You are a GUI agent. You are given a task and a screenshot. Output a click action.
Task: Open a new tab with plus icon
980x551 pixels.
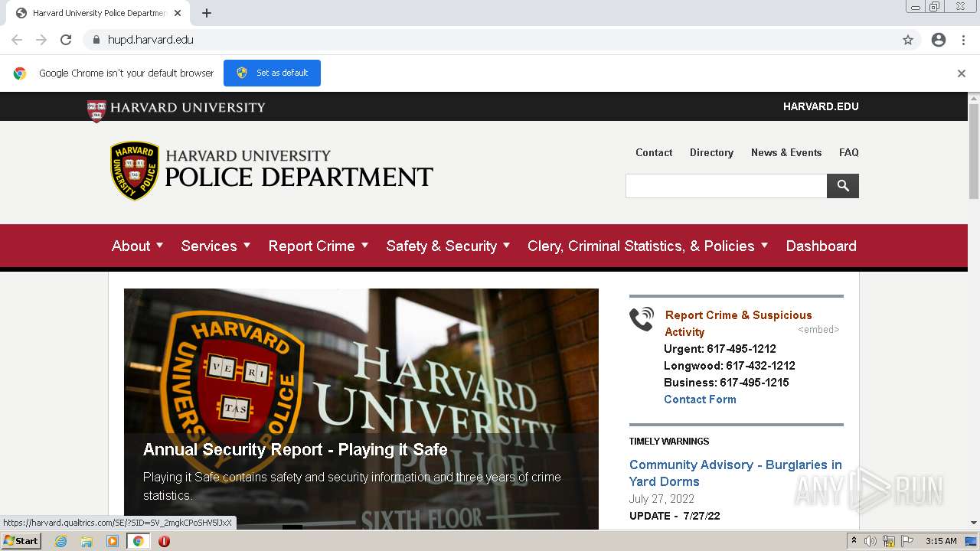[x=207, y=13]
